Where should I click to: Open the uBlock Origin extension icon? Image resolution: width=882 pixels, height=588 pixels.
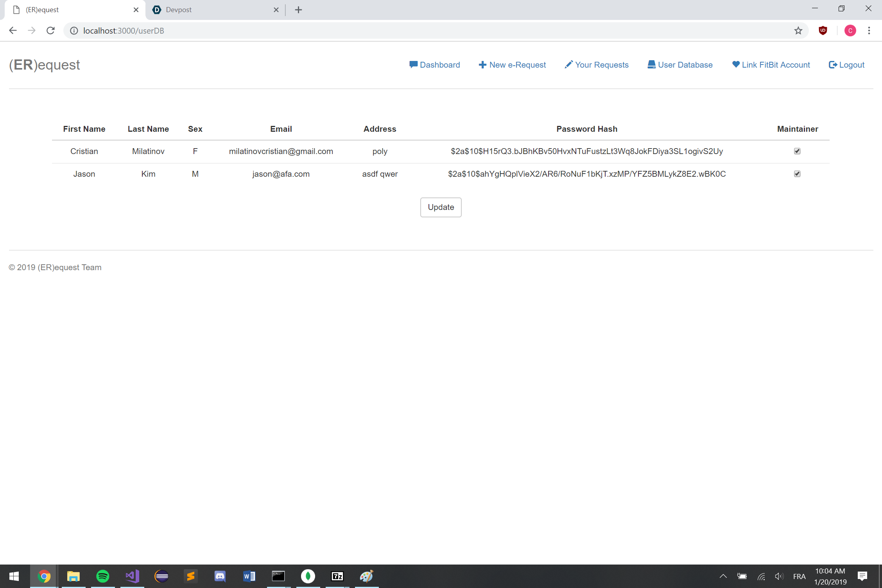pos(823,30)
